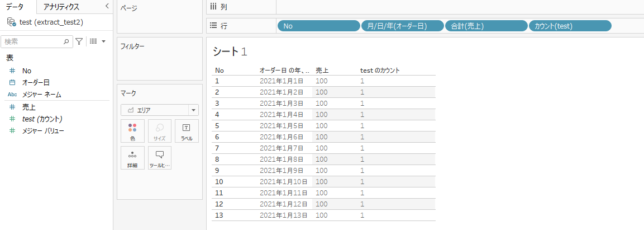Click the フィルター shelf area label

click(x=132, y=46)
